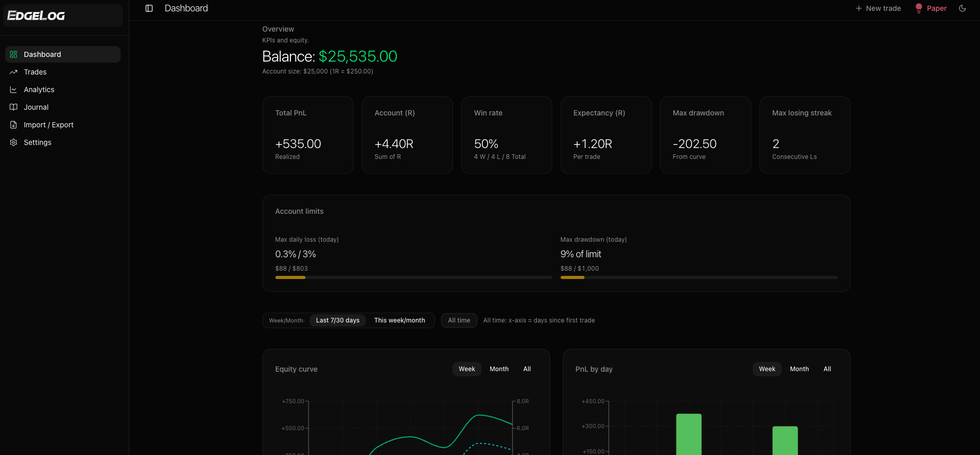This screenshot has width=980, height=455.
Task: Select Last 7/30 days range
Action: [338, 320]
